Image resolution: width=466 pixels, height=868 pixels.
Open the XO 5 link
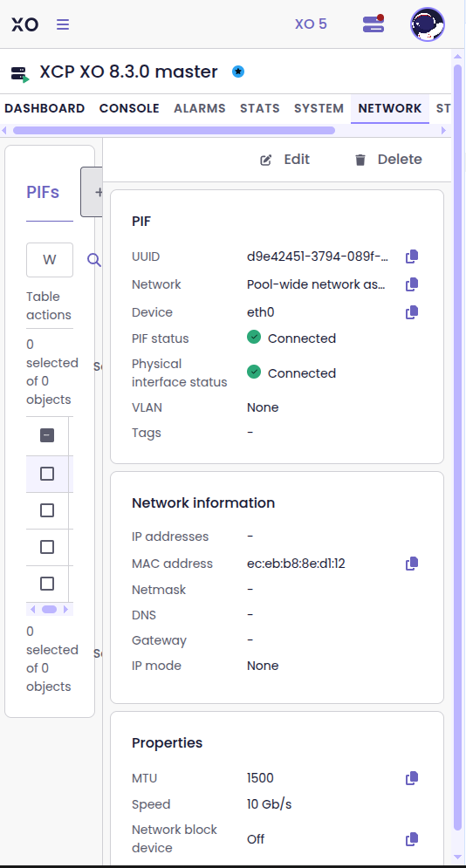pos(311,24)
